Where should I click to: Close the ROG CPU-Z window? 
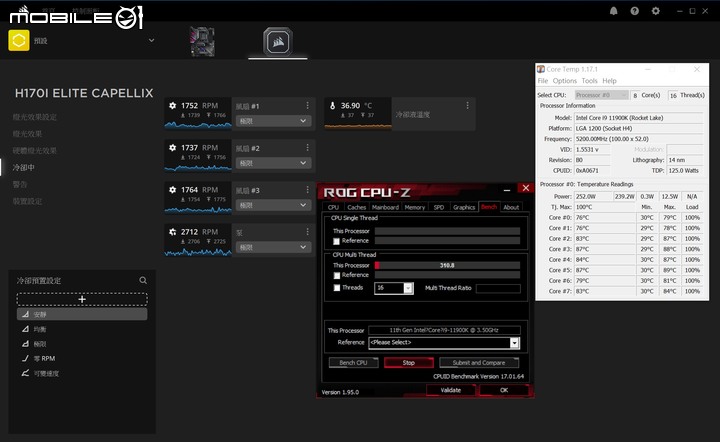tap(526, 188)
